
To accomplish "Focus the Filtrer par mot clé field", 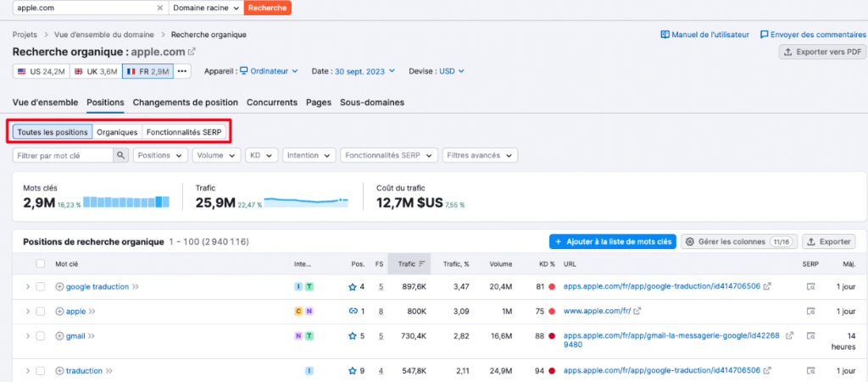I will pyautogui.click(x=63, y=155).
